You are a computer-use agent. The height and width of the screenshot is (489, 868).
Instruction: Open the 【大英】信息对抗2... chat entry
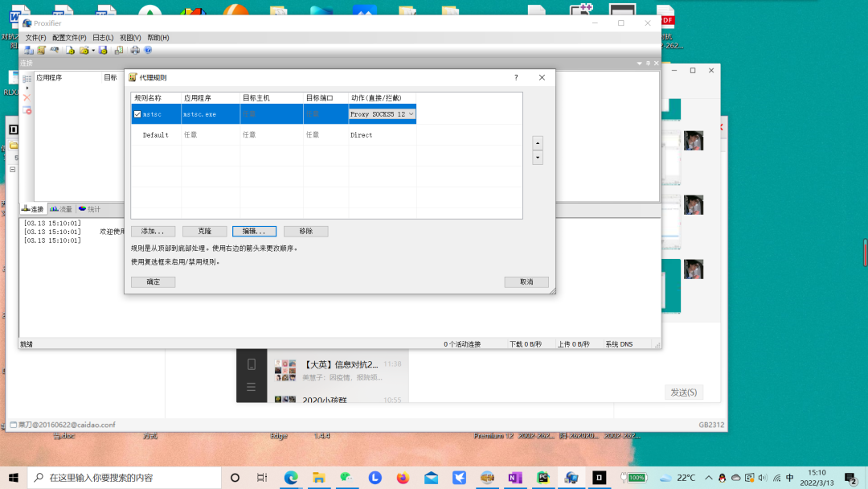click(x=338, y=370)
